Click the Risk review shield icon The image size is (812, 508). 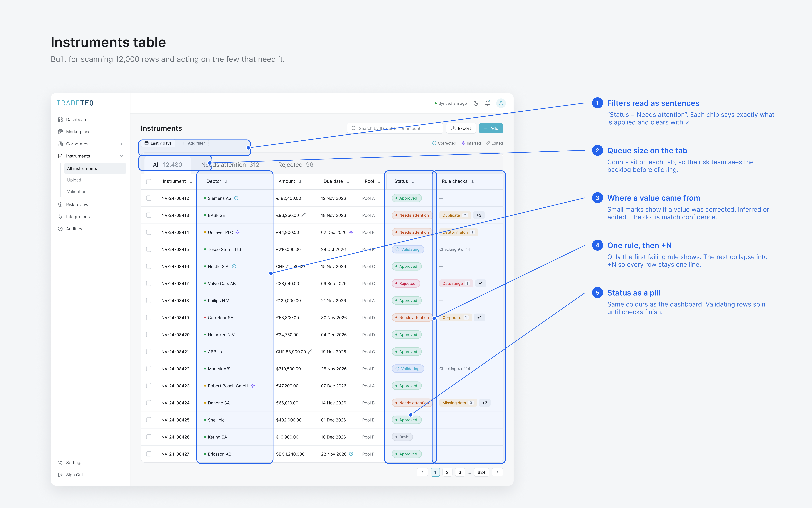[x=60, y=205]
